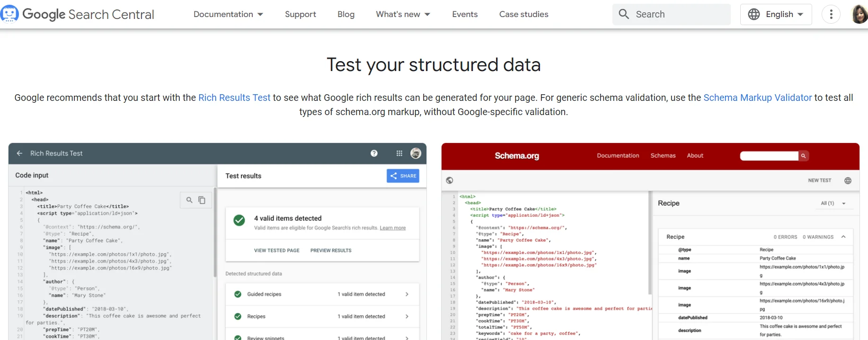Open Case studies page
868x340 pixels.
tap(524, 14)
